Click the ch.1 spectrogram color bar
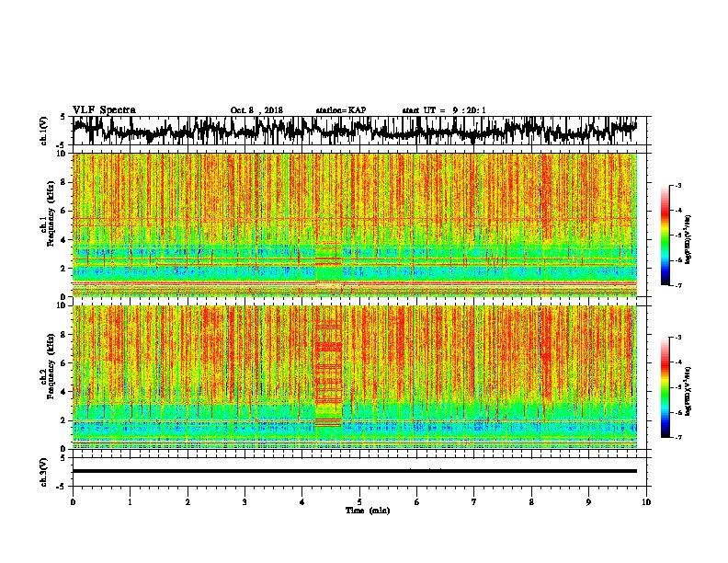728x563 pixels. point(665,236)
